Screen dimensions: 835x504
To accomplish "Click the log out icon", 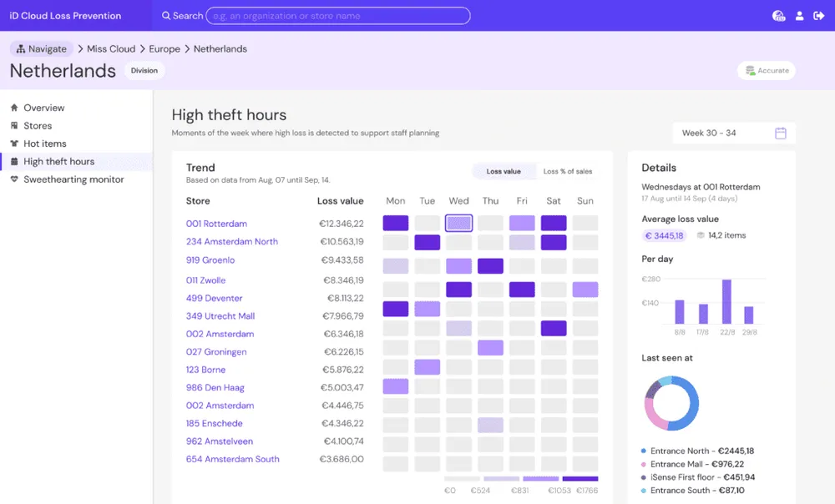I will 819,16.
